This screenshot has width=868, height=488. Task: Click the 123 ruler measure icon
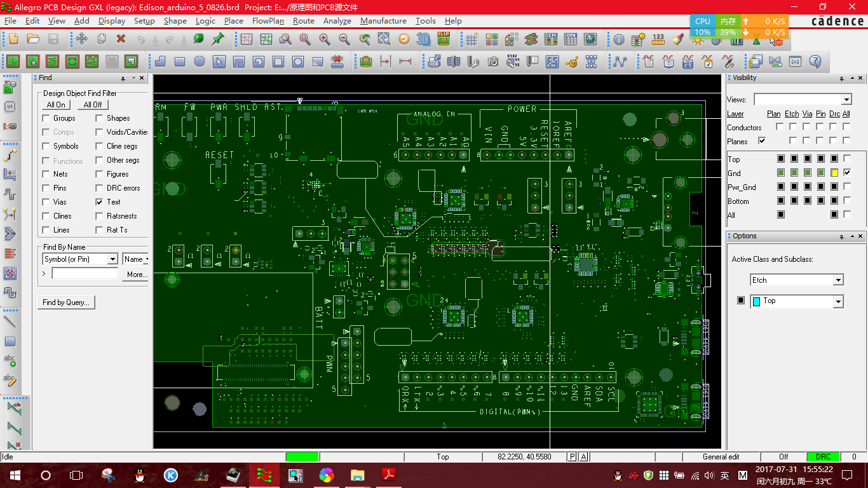point(658,39)
